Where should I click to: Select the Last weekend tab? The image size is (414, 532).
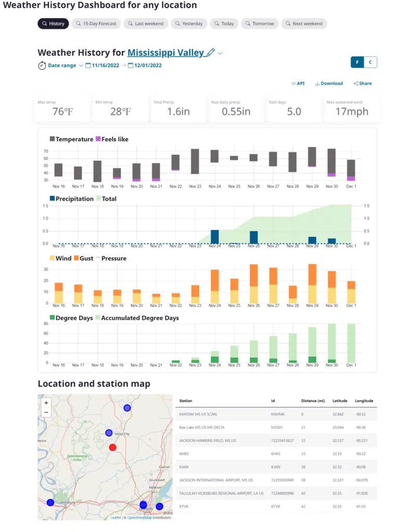145,23
